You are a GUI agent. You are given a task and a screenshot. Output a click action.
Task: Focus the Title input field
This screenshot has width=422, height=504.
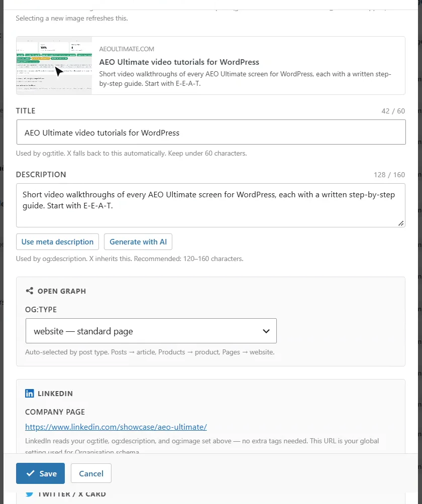point(211,132)
